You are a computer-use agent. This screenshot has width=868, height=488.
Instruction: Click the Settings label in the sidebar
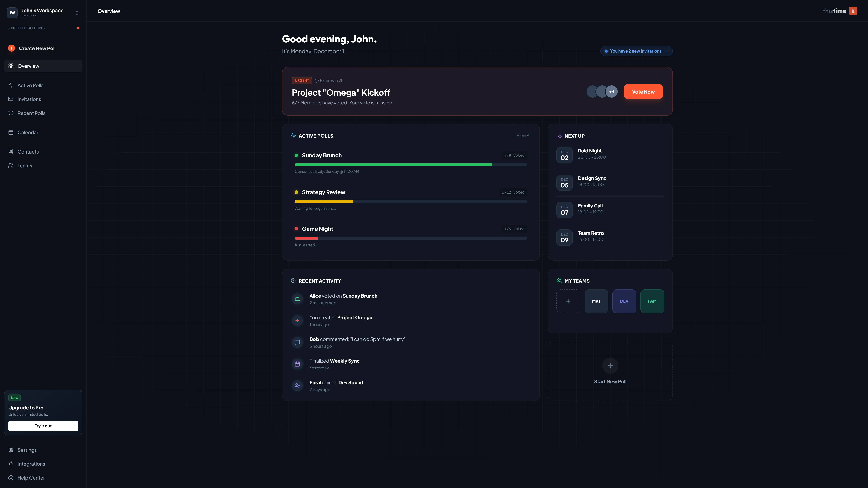pos(27,450)
